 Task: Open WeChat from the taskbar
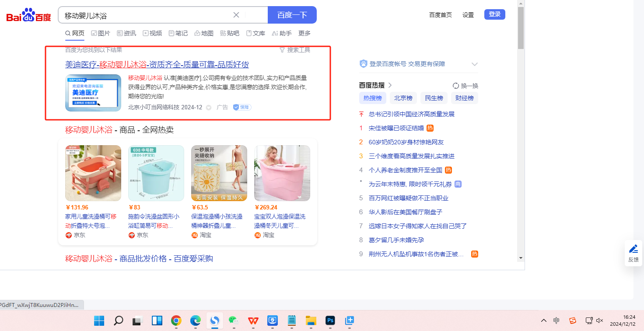pos(234,321)
